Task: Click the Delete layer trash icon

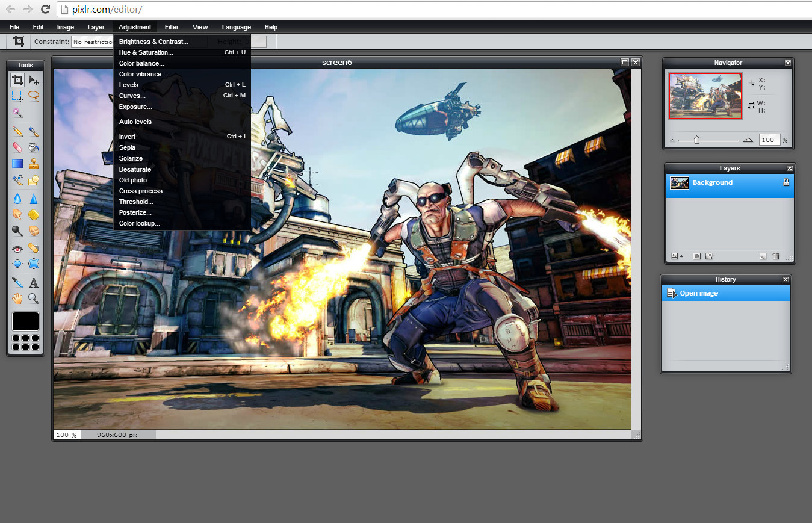Action: pos(776,256)
